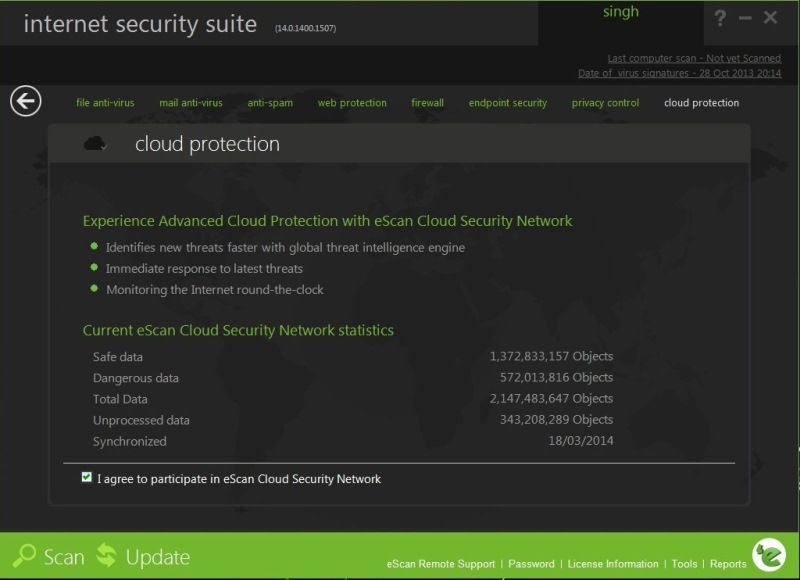Click the Total Data label
800x580 pixels.
point(120,399)
